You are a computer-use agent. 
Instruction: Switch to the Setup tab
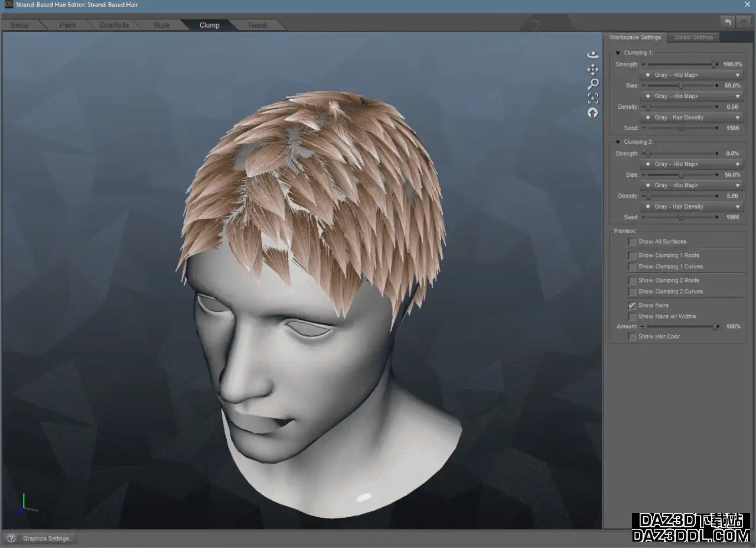pyautogui.click(x=19, y=25)
